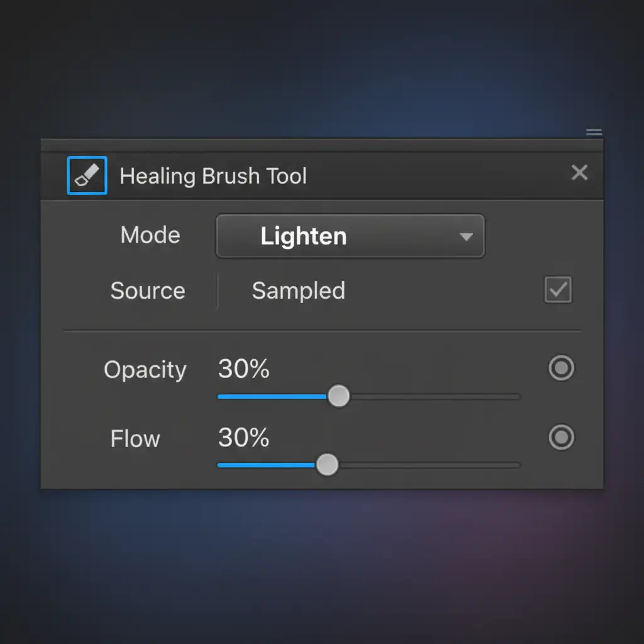Click the Flow 30% value field

click(x=243, y=437)
